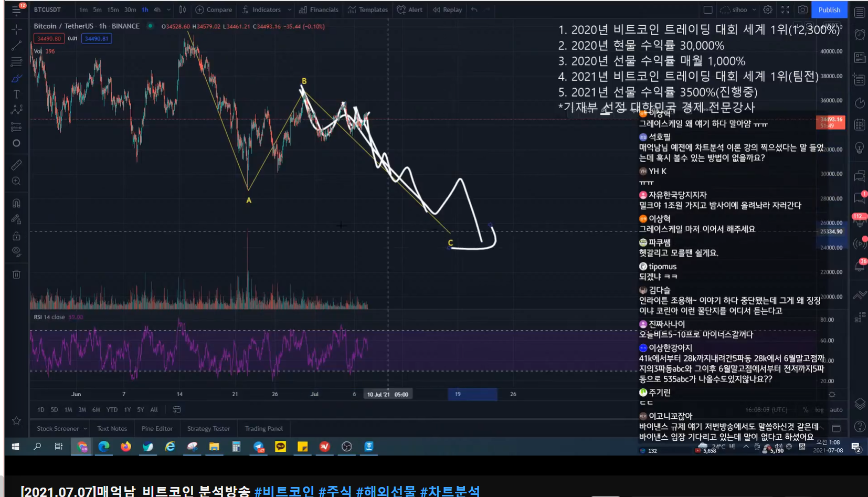Open the alerts clock panel
The width and height of the screenshot is (868, 497).
(860, 35)
